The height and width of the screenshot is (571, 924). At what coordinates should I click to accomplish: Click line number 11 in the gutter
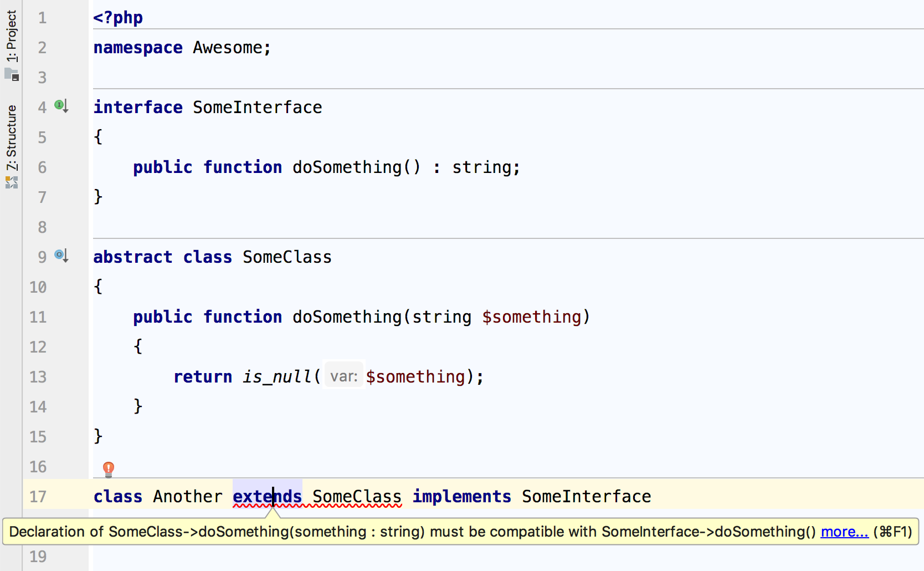pos(38,317)
